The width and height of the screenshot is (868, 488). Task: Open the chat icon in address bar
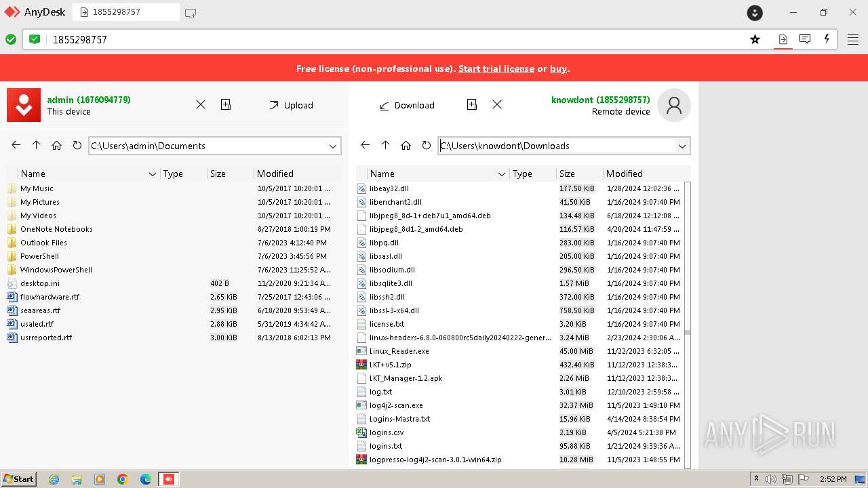(x=805, y=39)
